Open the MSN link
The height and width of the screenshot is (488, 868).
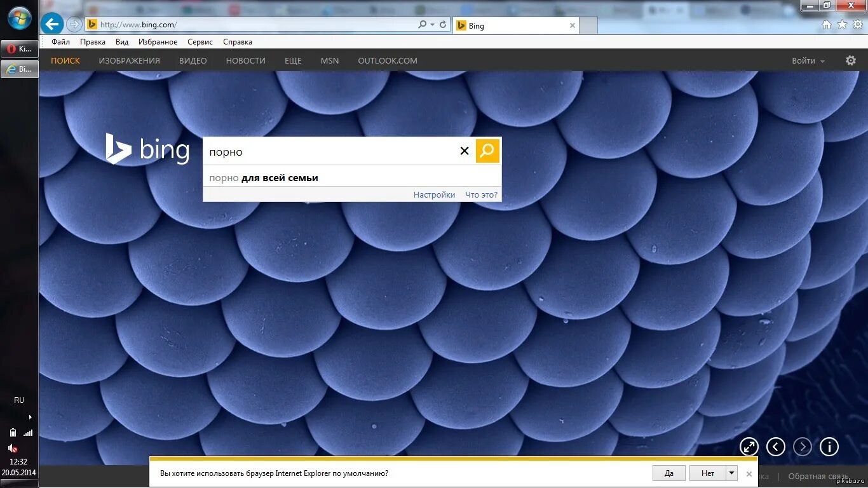330,61
